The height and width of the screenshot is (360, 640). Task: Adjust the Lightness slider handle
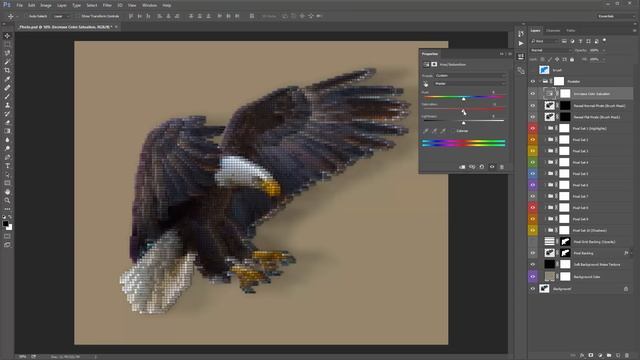coord(464,122)
